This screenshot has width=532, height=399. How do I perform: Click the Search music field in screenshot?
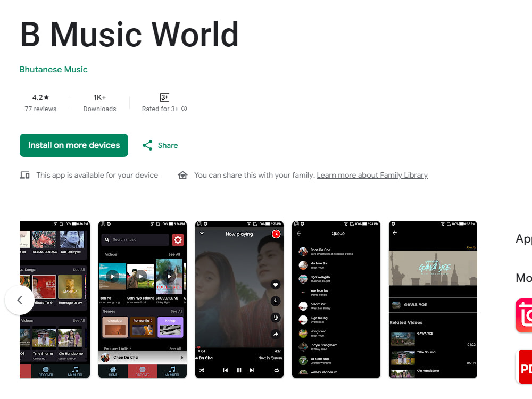coord(135,240)
